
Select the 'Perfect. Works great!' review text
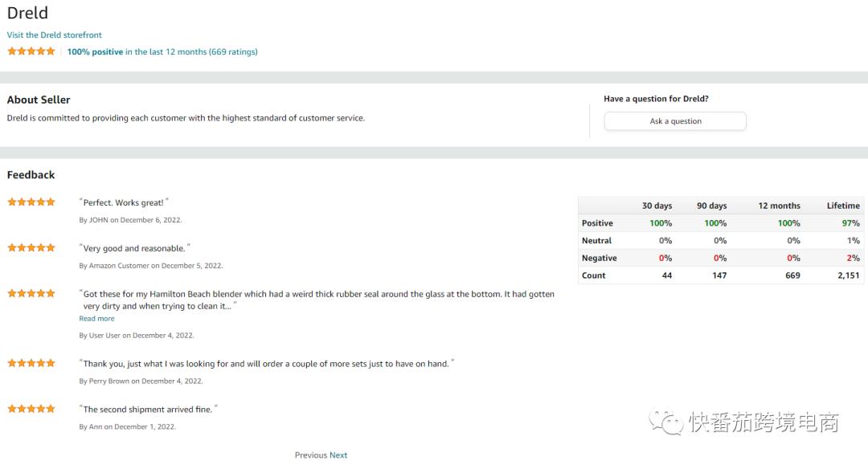tap(124, 202)
